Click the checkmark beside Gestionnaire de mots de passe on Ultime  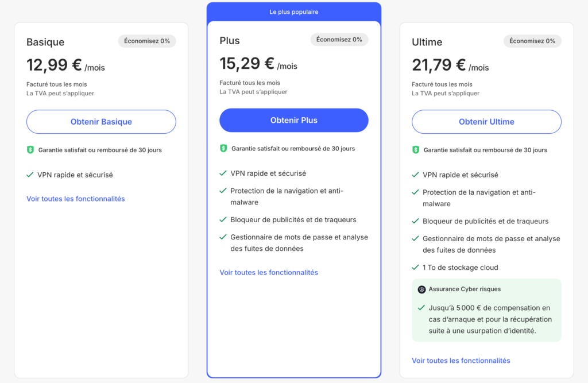415,238
